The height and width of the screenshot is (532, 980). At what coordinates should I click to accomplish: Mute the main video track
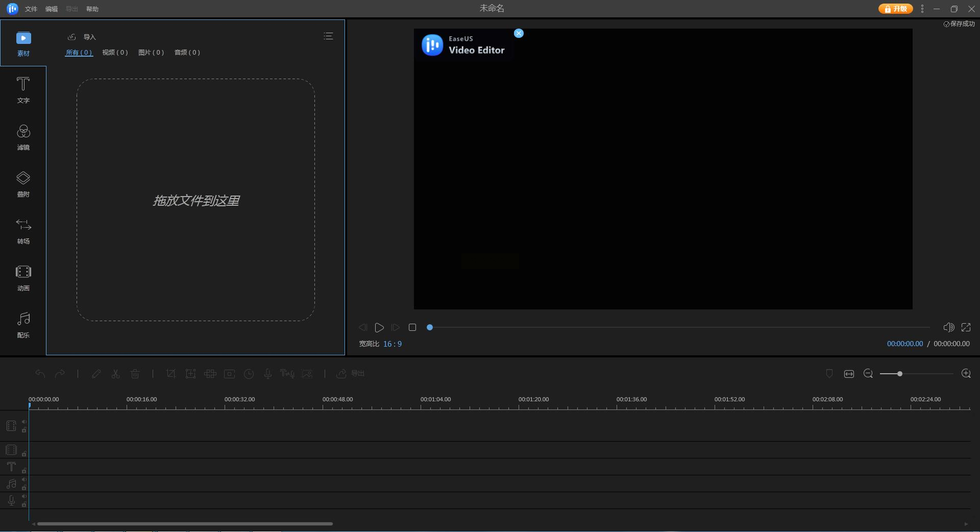pyautogui.click(x=24, y=422)
